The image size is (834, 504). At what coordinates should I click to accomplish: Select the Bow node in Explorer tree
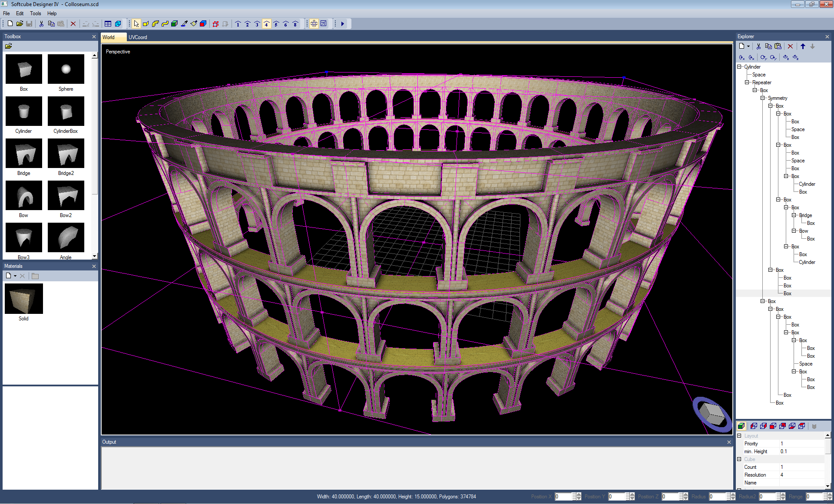click(803, 231)
